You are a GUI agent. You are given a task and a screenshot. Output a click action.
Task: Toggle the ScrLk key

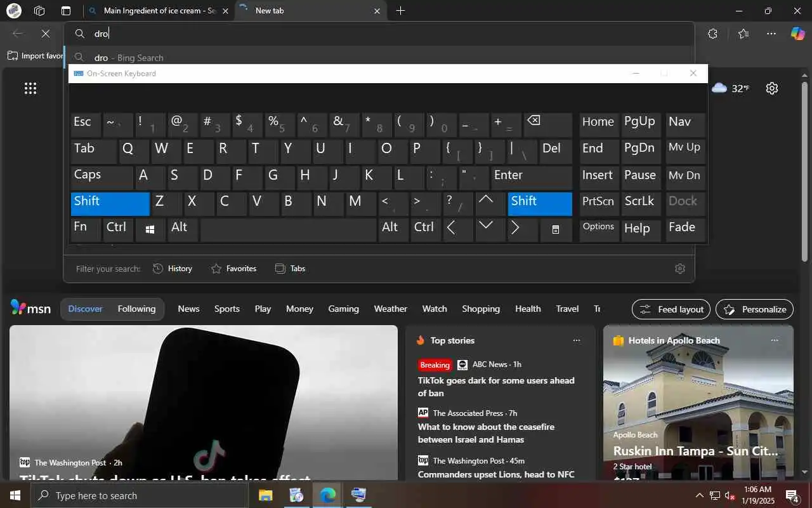click(641, 203)
